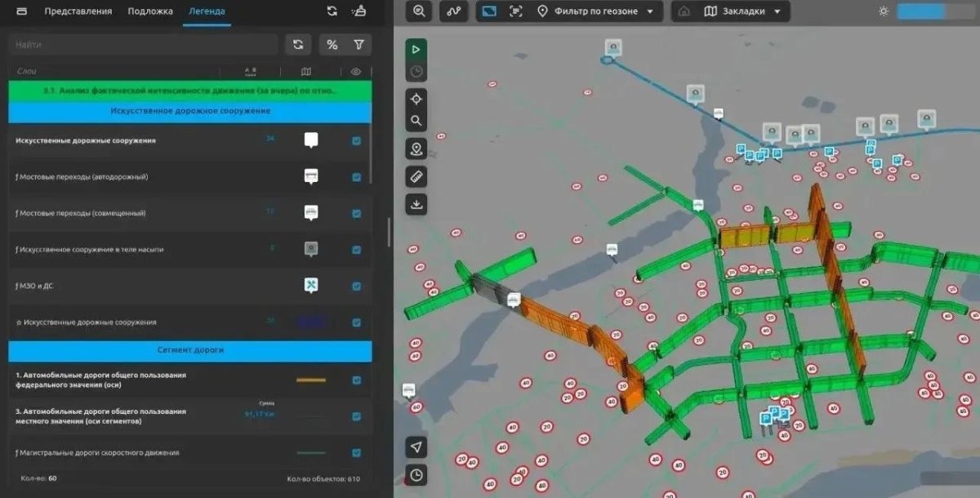This screenshot has height=498, width=980.
Task: Click symbol for 'Мостовые переходы (совмещенный)'
Action: [310, 212]
